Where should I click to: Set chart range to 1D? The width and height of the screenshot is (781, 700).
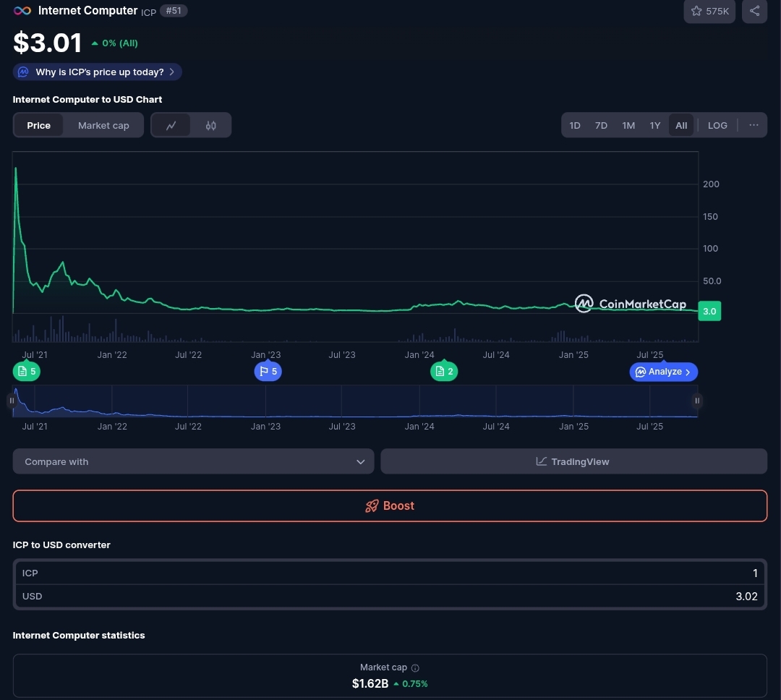point(575,125)
